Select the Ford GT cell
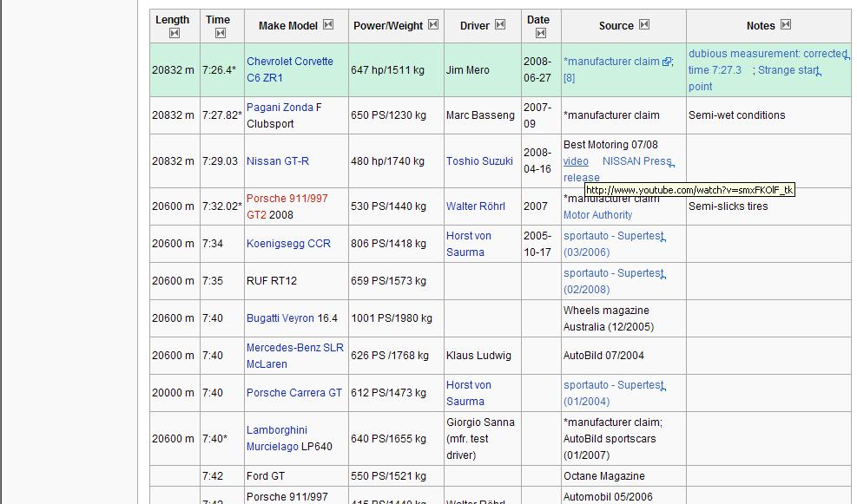Viewport: 857px width, 504px height. 296,476
